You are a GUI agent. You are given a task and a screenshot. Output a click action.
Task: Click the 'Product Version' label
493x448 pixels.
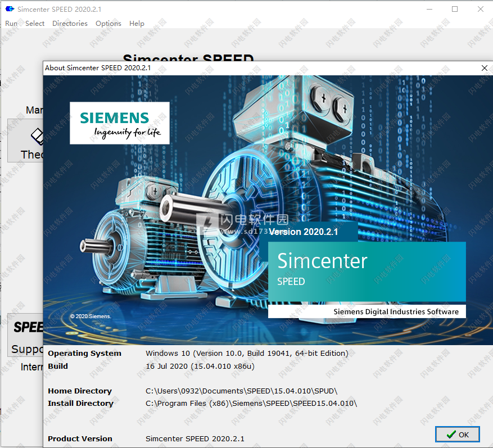[x=80, y=438]
